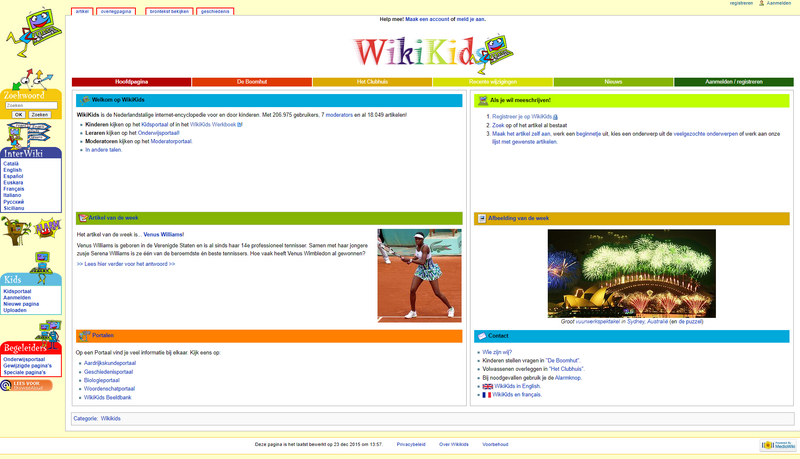Viewport: 800px width, 459px height.
Task: Click the Zoeken search input field
Action: [31, 106]
